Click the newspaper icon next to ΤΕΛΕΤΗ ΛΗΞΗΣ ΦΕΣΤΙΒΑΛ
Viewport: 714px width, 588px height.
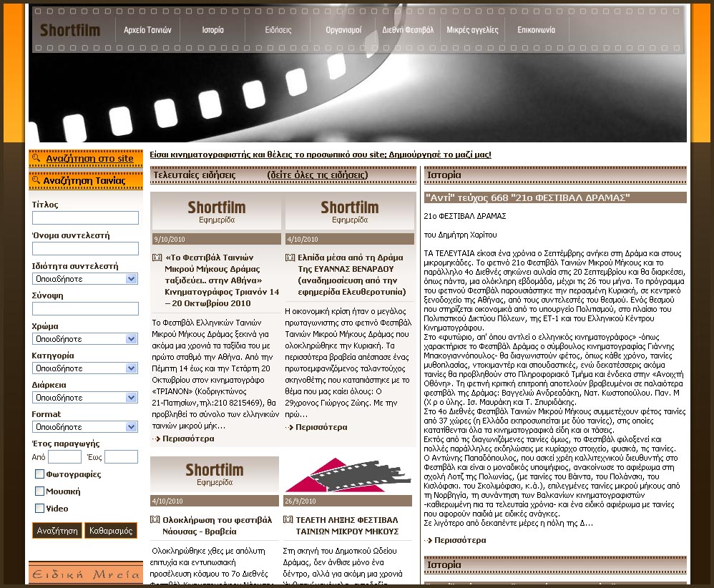(x=288, y=519)
